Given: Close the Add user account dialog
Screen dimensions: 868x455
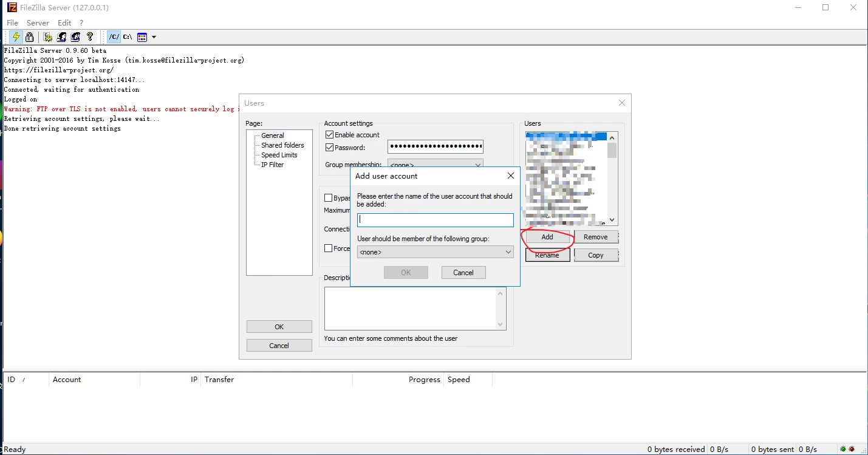Looking at the screenshot, I should click(511, 176).
